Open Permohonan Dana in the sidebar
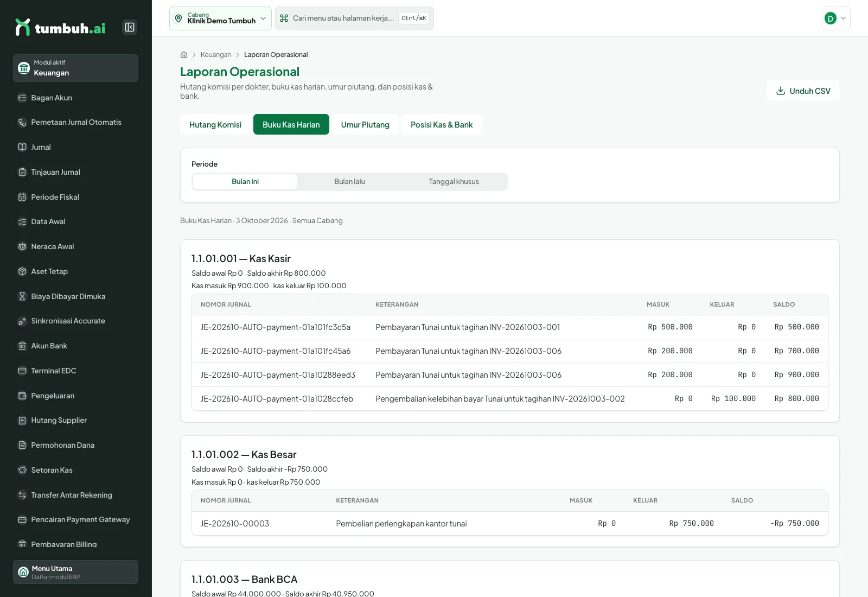This screenshot has width=868, height=597. coord(75,445)
